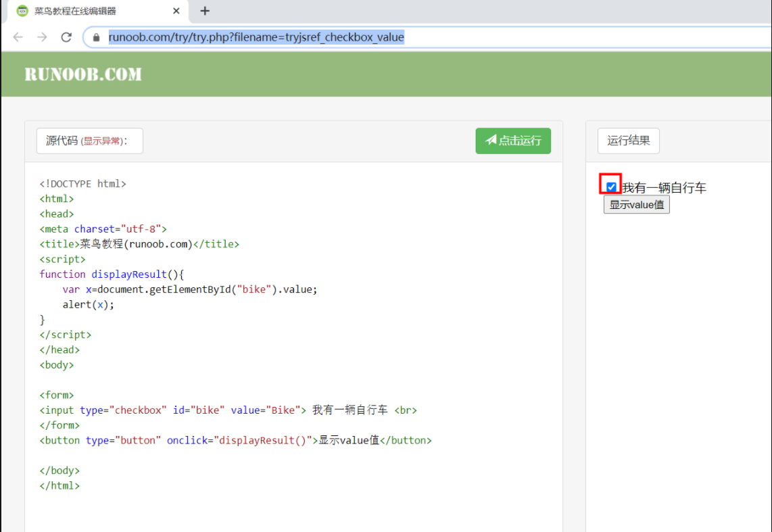Click the closing </script> tag line
The width and height of the screenshot is (772, 532).
pos(66,335)
